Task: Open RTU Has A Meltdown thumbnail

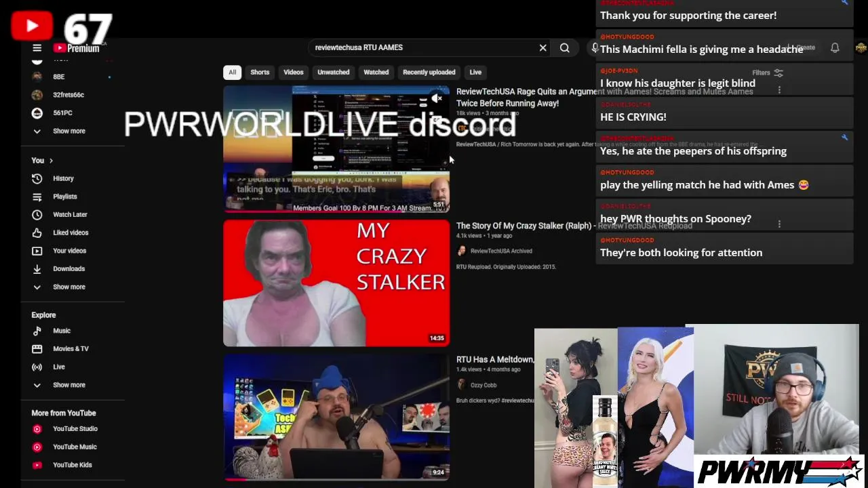Action: click(x=336, y=418)
